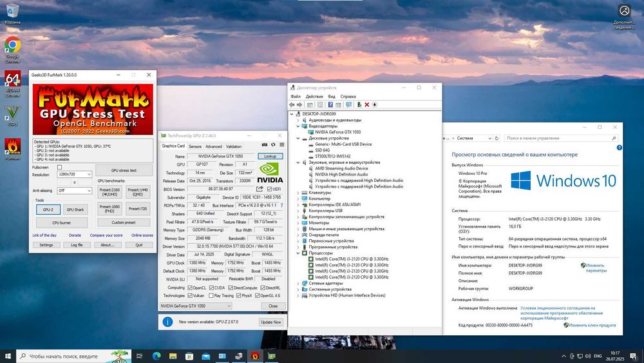Toggle the Vulkan checkbox in GPU-Z

pyautogui.click(x=190, y=295)
